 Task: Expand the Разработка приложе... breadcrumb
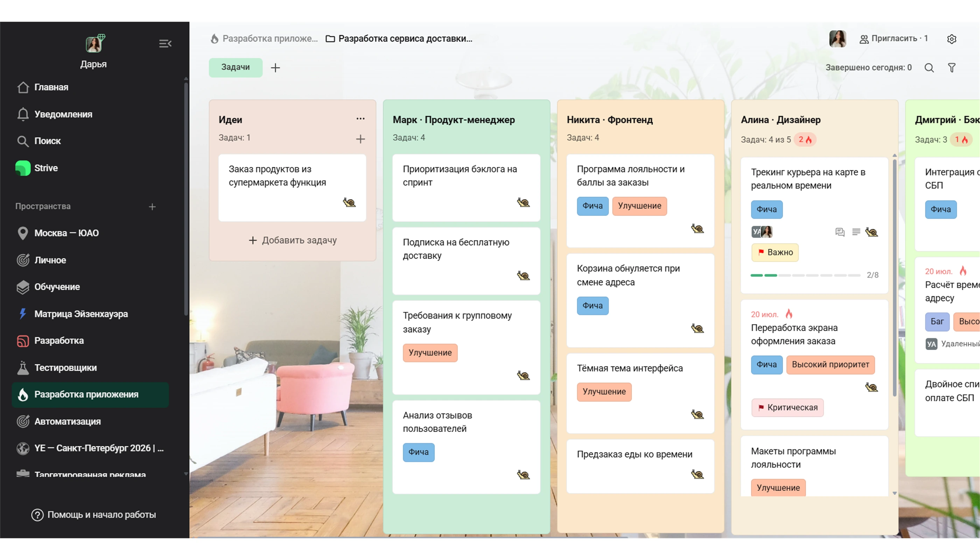click(x=265, y=38)
